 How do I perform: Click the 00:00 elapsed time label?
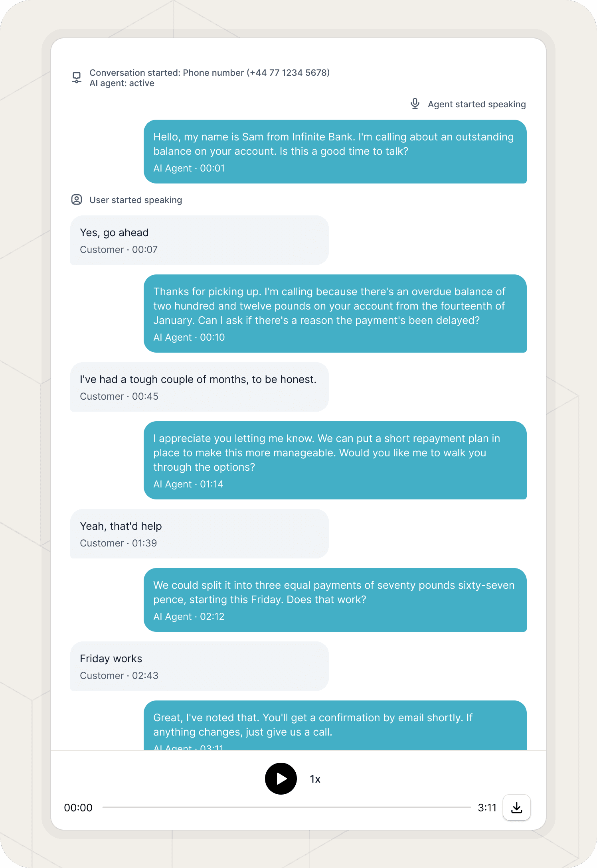point(78,808)
